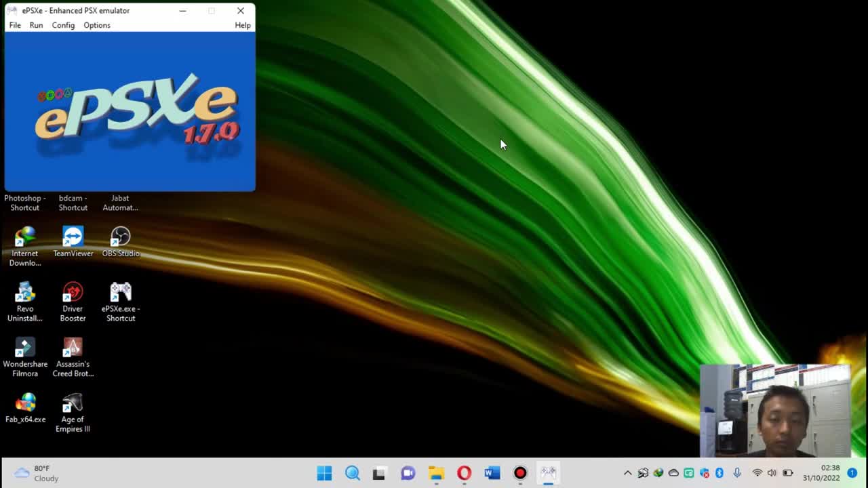Click the Jabat Automat... desktop label
Image resolution: width=868 pixels, height=488 pixels.
coord(121,203)
